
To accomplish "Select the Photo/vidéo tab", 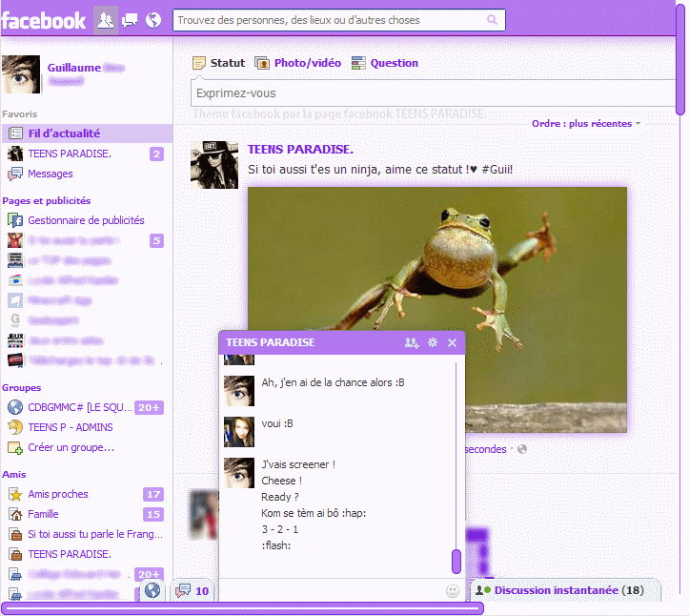I will [x=298, y=63].
